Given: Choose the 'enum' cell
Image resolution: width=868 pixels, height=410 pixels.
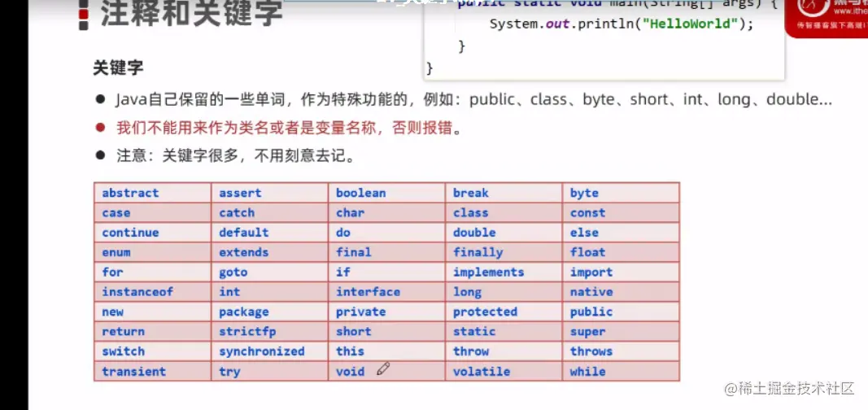Looking at the screenshot, I should coord(152,253).
